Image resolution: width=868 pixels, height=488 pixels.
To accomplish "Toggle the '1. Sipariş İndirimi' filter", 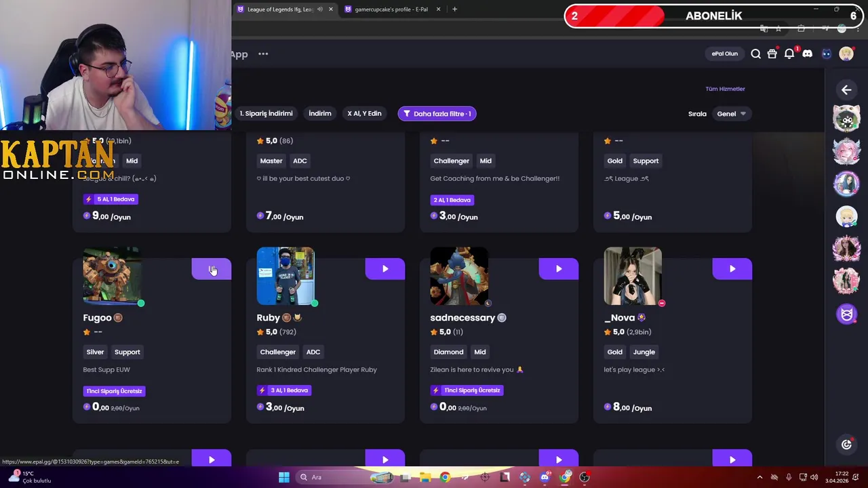I will pyautogui.click(x=266, y=114).
